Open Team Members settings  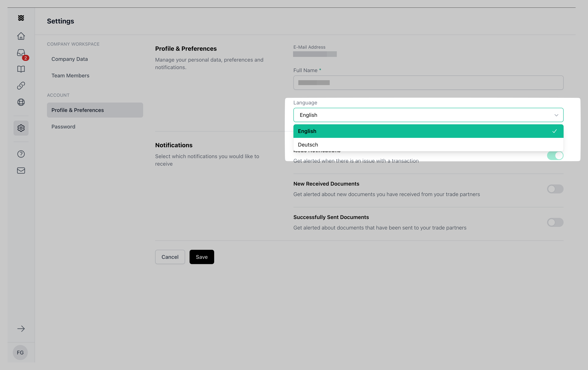pyautogui.click(x=70, y=76)
